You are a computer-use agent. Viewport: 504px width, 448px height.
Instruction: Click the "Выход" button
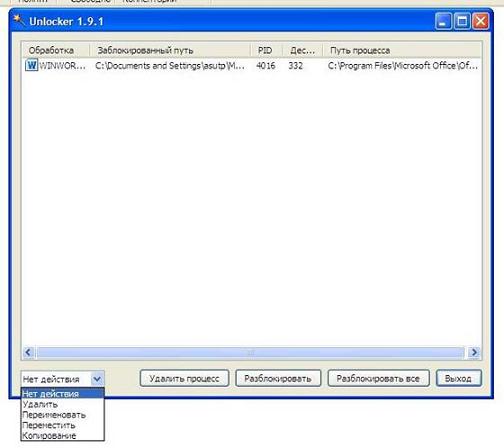tap(458, 378)
